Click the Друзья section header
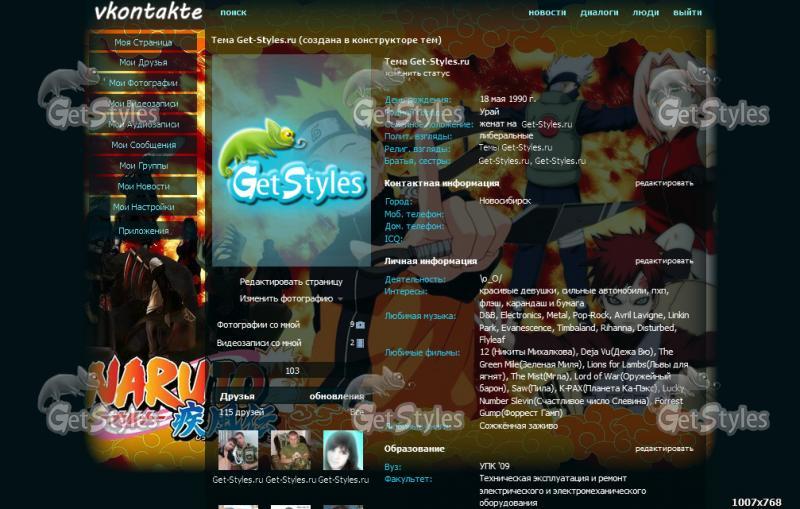This screenshot has width=800, height=509. [x=237, y=396]
